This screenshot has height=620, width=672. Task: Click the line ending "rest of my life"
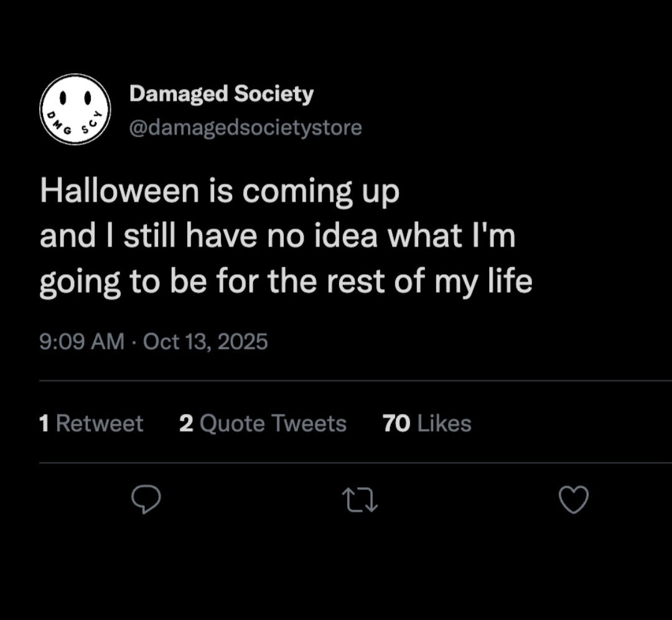click(286, 282)
